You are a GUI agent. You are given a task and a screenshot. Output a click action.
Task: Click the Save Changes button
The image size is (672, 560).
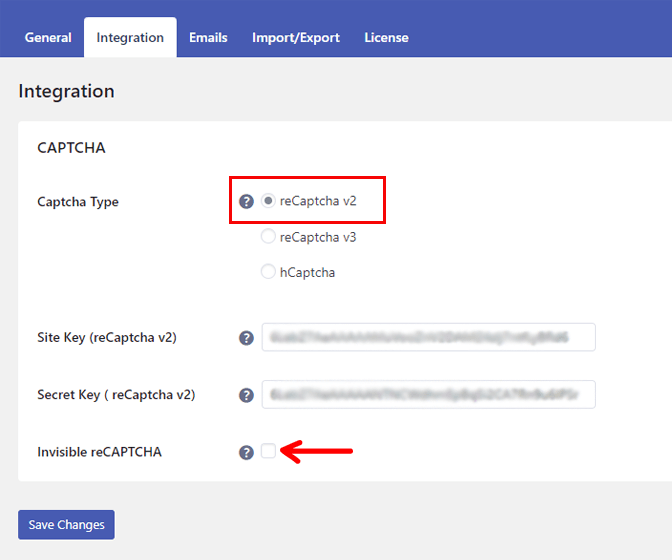pyautogui.click(x=66, y=524)
